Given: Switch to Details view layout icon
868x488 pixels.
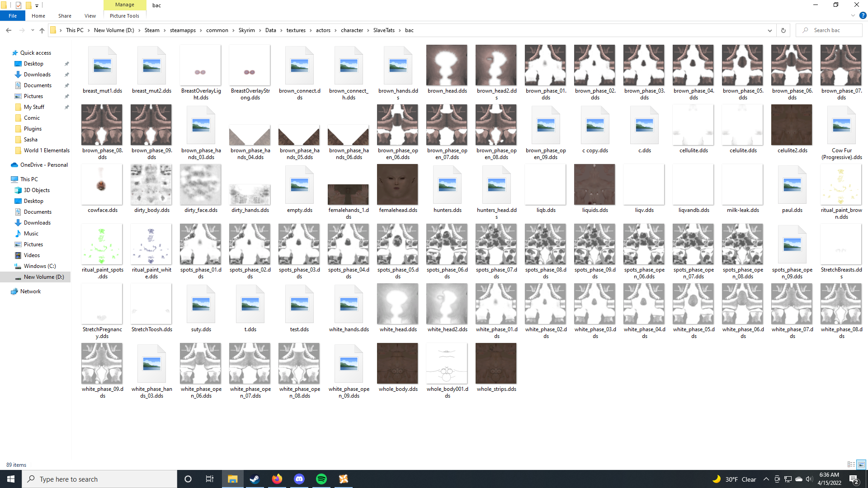Looking at the screenshot, I should click(851, 465).
